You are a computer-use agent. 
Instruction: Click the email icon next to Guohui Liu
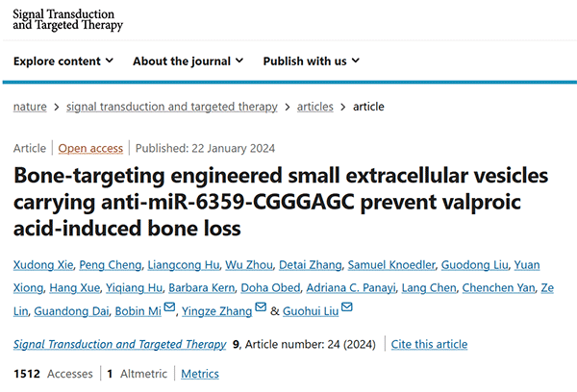point(347,308)
